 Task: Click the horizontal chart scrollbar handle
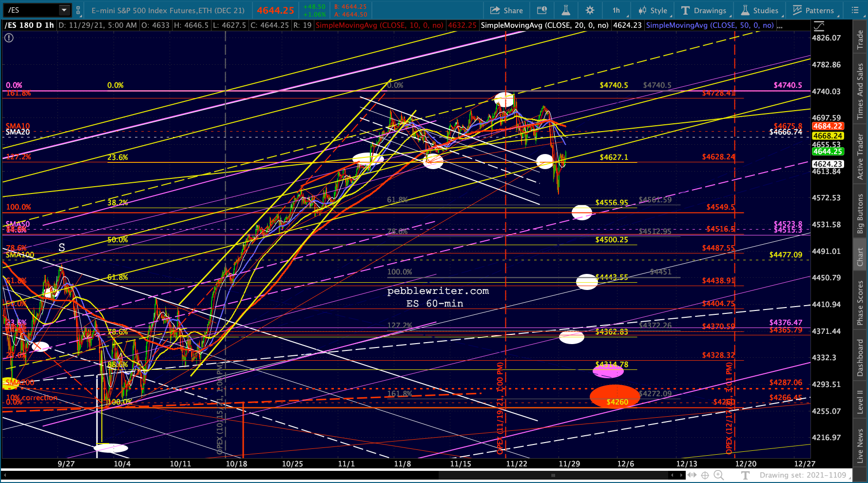point(553,475)
